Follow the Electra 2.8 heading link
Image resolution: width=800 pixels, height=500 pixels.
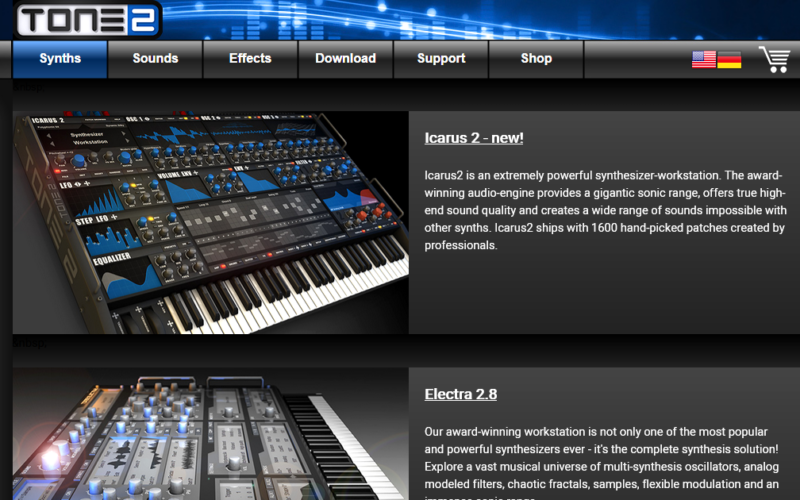click(x=460, y=394)
